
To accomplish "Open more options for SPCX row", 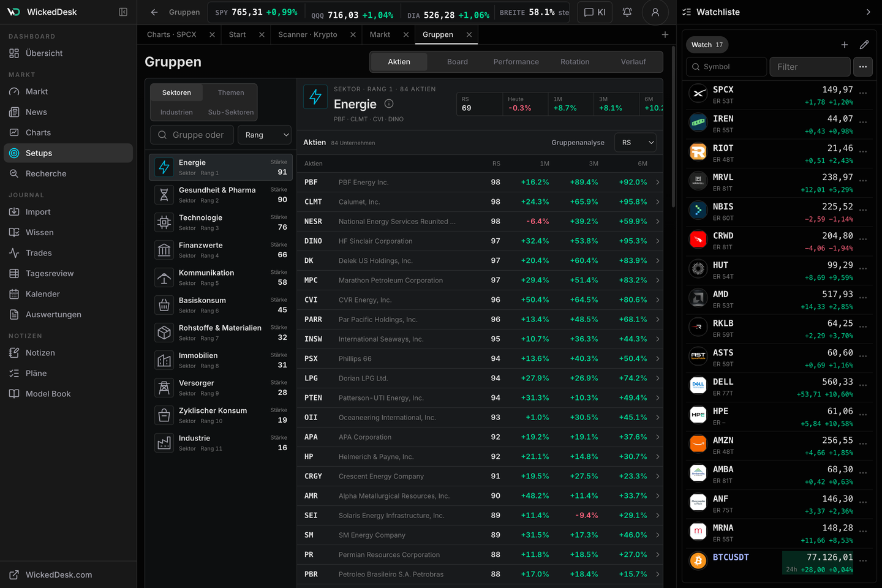I will click(863, 94).
